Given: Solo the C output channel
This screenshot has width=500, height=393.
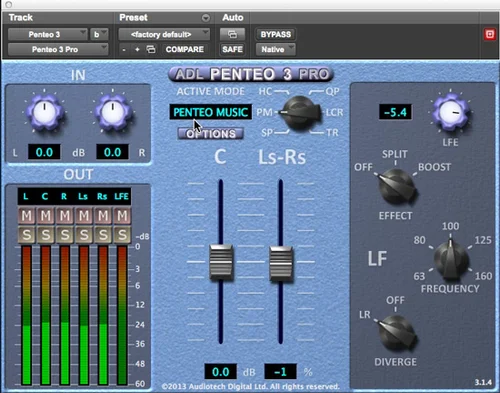Looking at the screenshot, I should point(46,235).
